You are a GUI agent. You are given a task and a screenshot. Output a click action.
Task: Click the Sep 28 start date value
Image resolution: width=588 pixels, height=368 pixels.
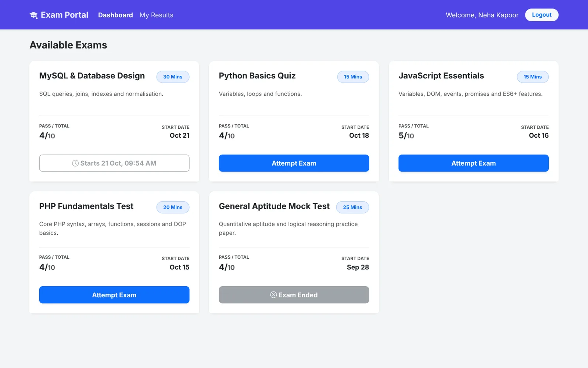[358, 267]
